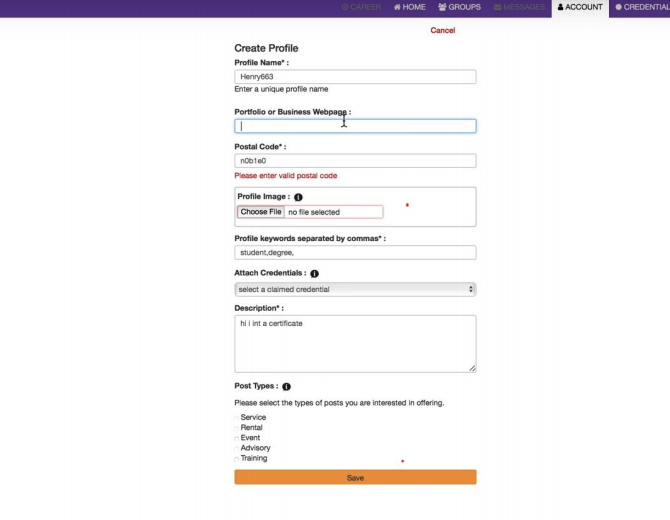The image size is (670, 520).
Task: Check the Rental post type checkbox
Action: point(237,428)
